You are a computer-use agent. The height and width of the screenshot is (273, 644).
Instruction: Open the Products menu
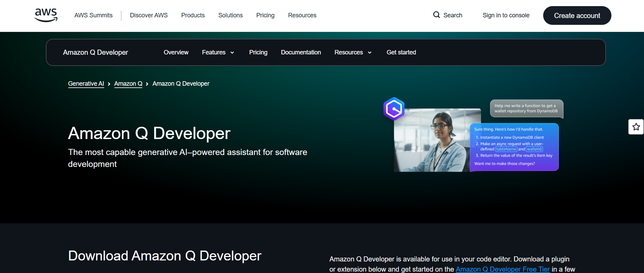[193, 15]
